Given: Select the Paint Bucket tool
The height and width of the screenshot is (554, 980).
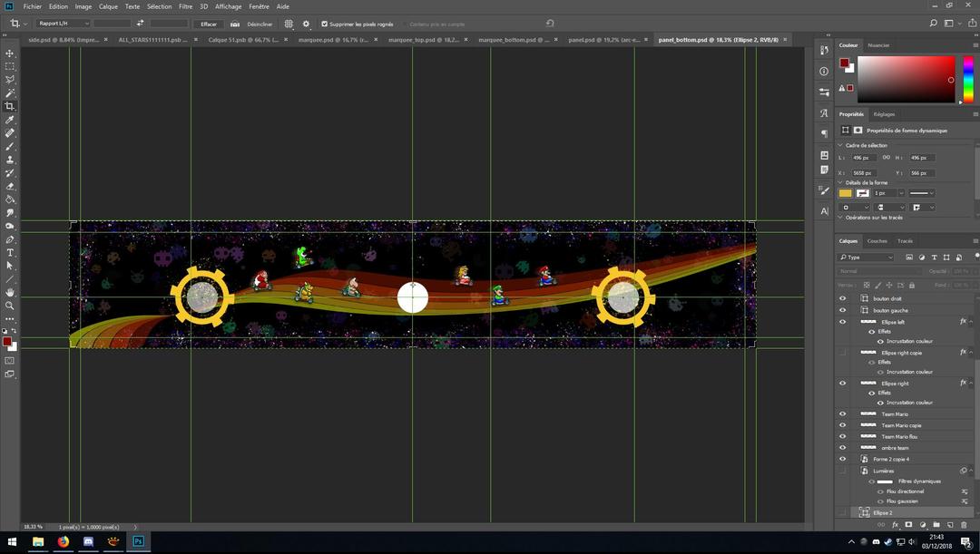Looking at the screenshot, I should coord(9,199).
